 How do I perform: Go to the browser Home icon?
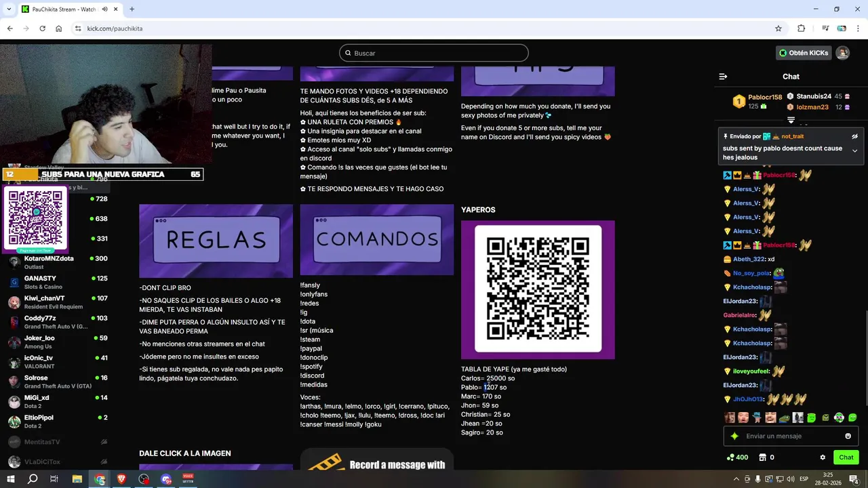[59, 28]
